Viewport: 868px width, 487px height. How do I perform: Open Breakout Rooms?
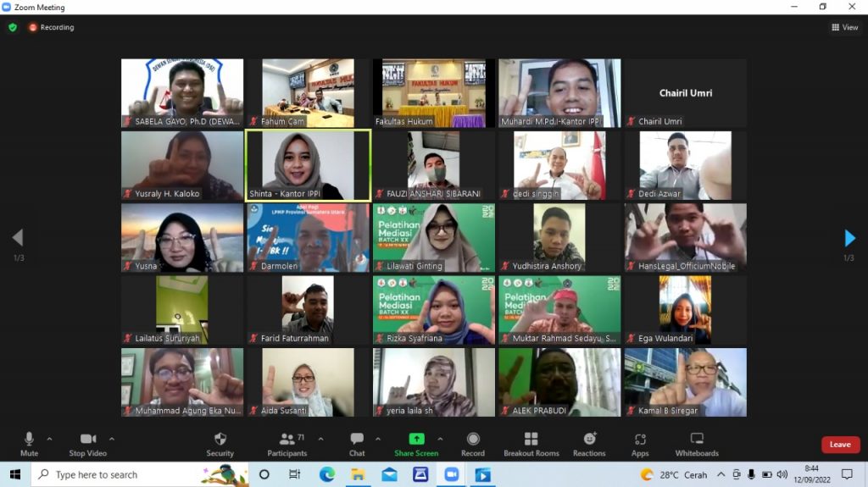click(531, 444)
